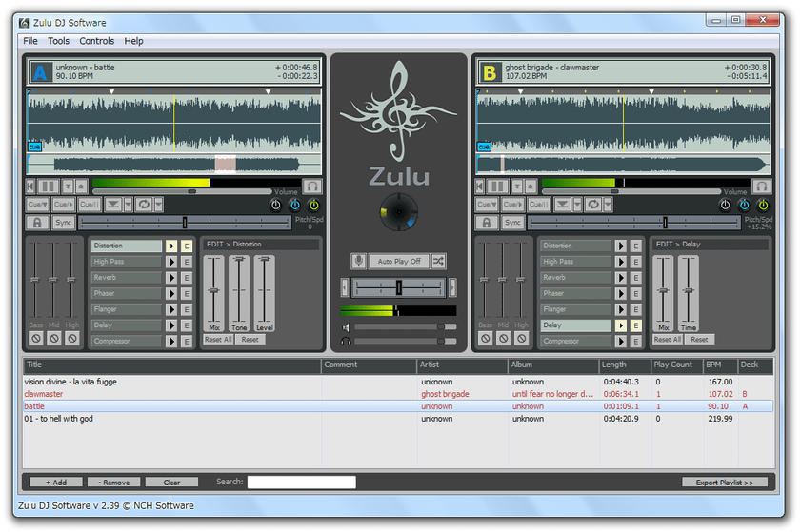Click the Cue set button on Deck A
Viewport: 801px width, 532px height.
38,205
